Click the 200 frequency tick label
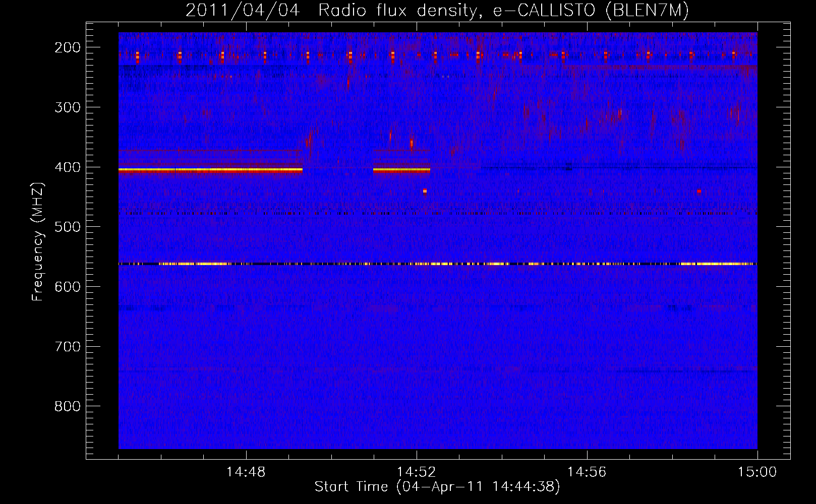This screenshot has height=504, width=816. coord(68,47)
